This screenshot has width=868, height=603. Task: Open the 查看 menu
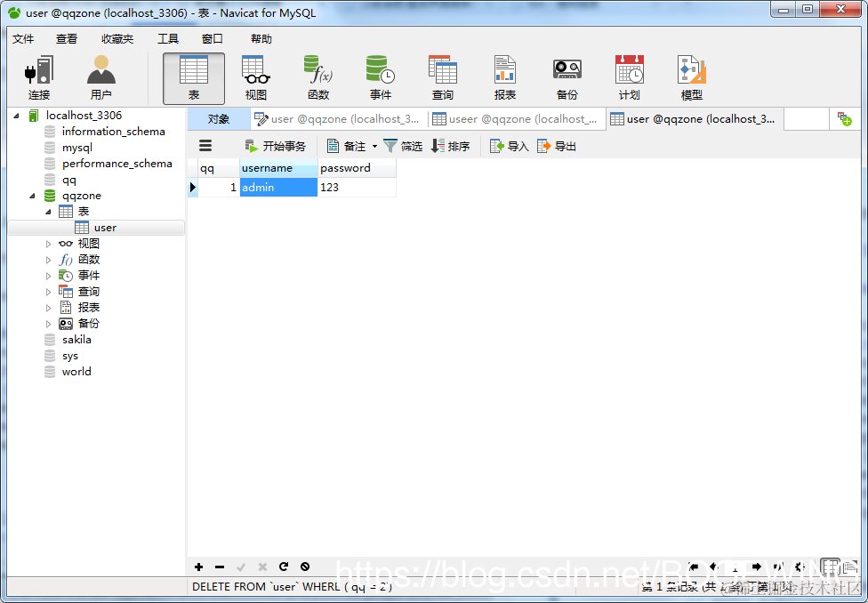click(x=67, y=39)
